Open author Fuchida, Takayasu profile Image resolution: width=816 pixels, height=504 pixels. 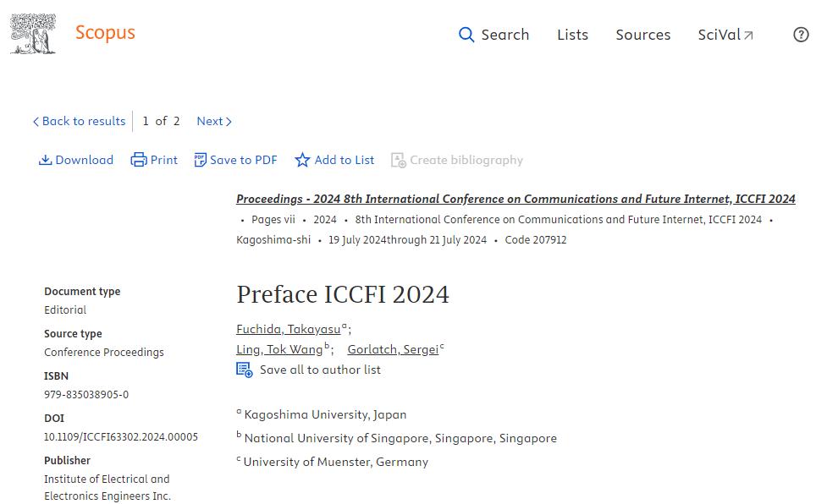pos(289,329)
